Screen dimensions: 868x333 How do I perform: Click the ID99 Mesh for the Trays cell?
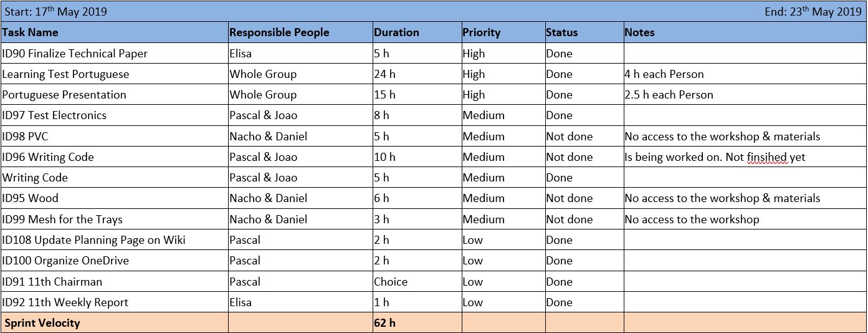(x=62, y=220)
